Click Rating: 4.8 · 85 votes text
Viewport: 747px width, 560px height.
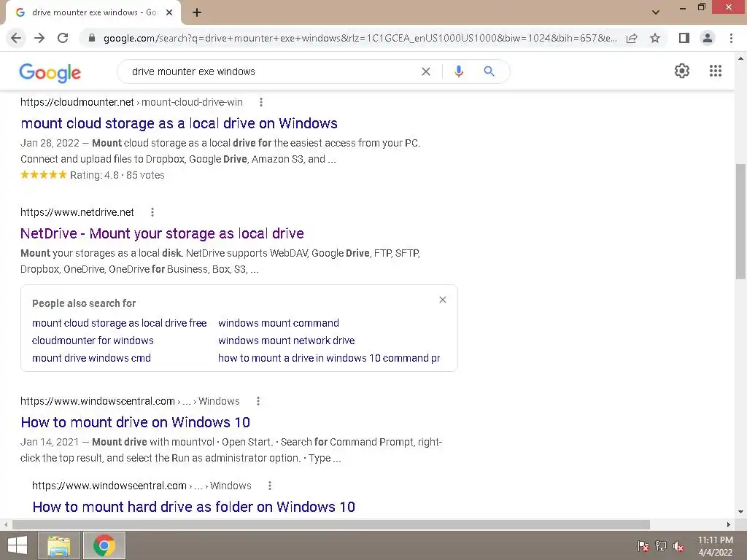pyautogui.click(x=117, y=175)
